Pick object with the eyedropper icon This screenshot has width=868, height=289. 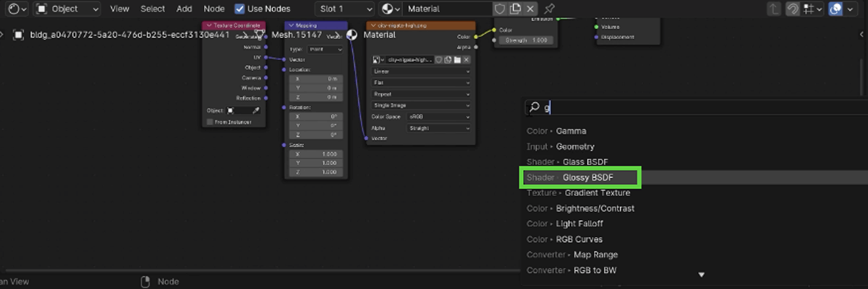point(256,111)
